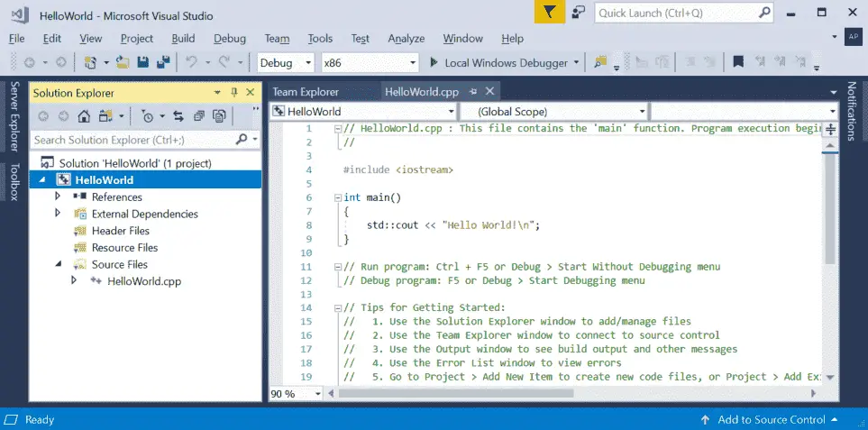Image resolution: width=868 pixels, height=430 pixels.
Task: Expand the References node
Action: coord(58,197)
